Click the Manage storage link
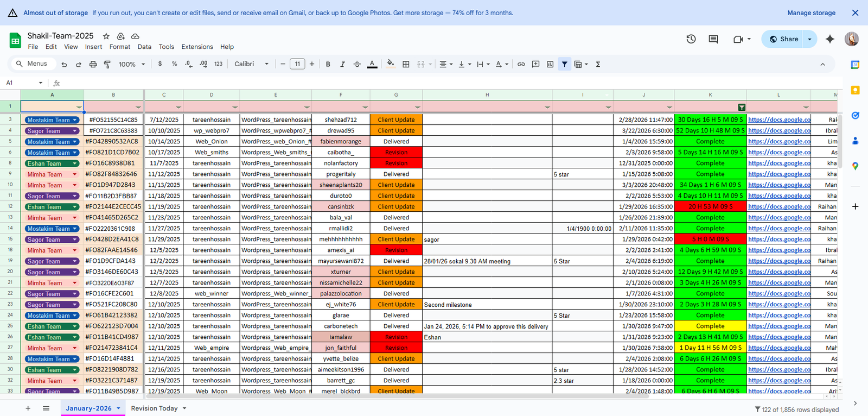This screenshot has height=416, width=868. pyautogui.click(x=811, y=13)
